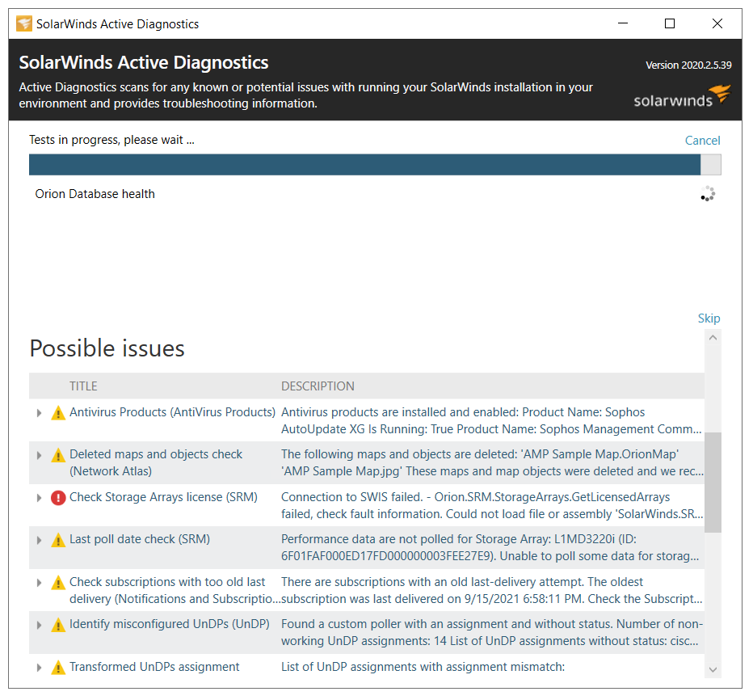
Task: Click 'The following maps and objects are deleted' description
Action: pyautogui.click(x=492, y=462)
